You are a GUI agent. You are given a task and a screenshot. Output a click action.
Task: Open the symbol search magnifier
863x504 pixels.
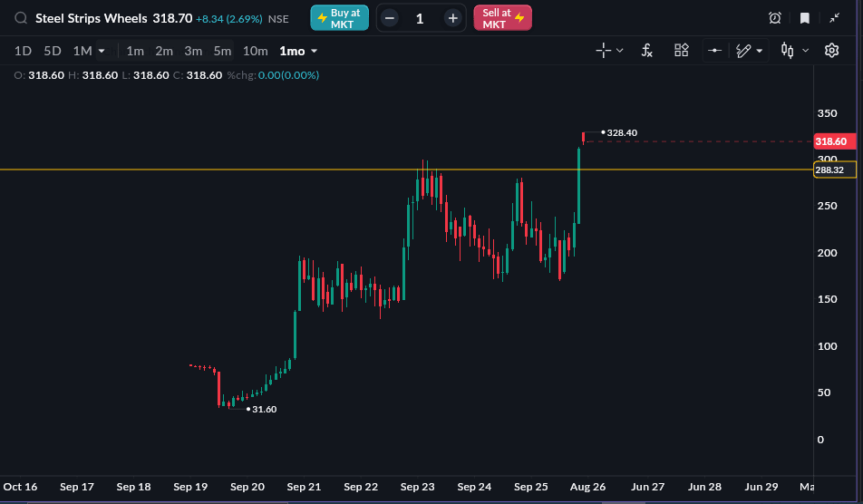(21, 18)
